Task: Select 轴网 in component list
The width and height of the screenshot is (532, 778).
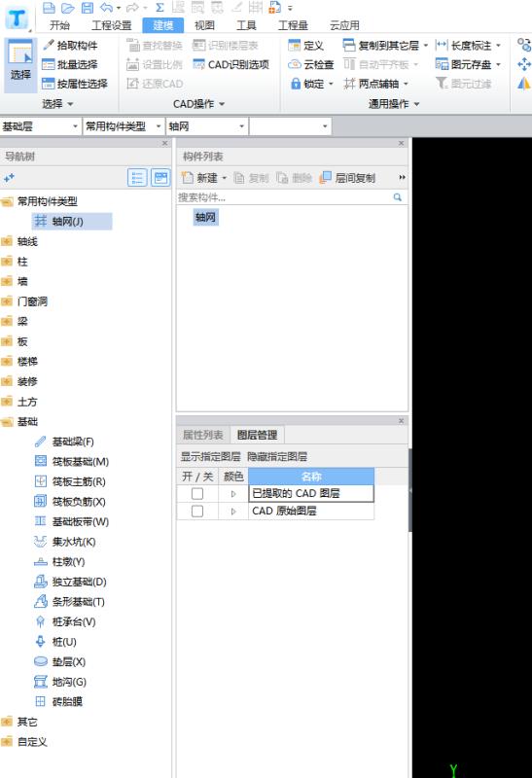Action: click(205, 217)
